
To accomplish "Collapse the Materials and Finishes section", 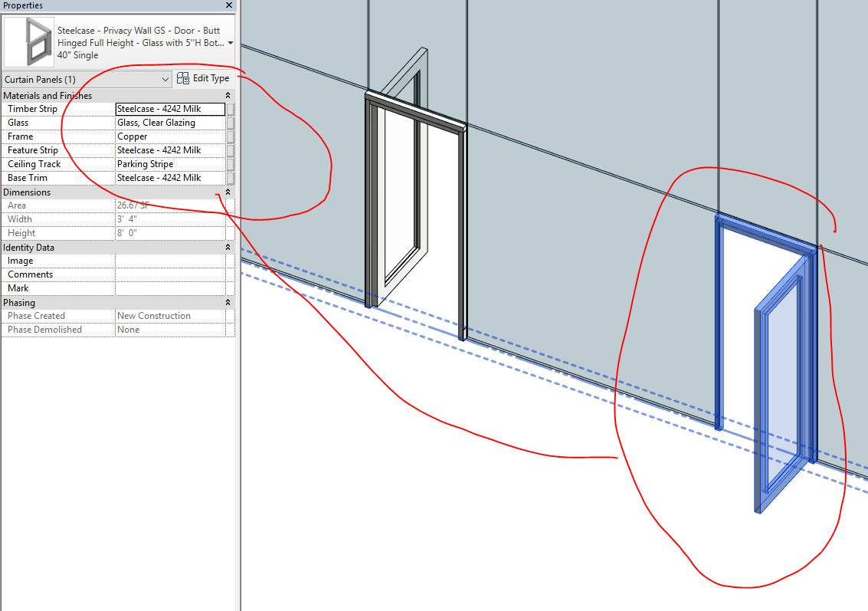I will (228, 95).
